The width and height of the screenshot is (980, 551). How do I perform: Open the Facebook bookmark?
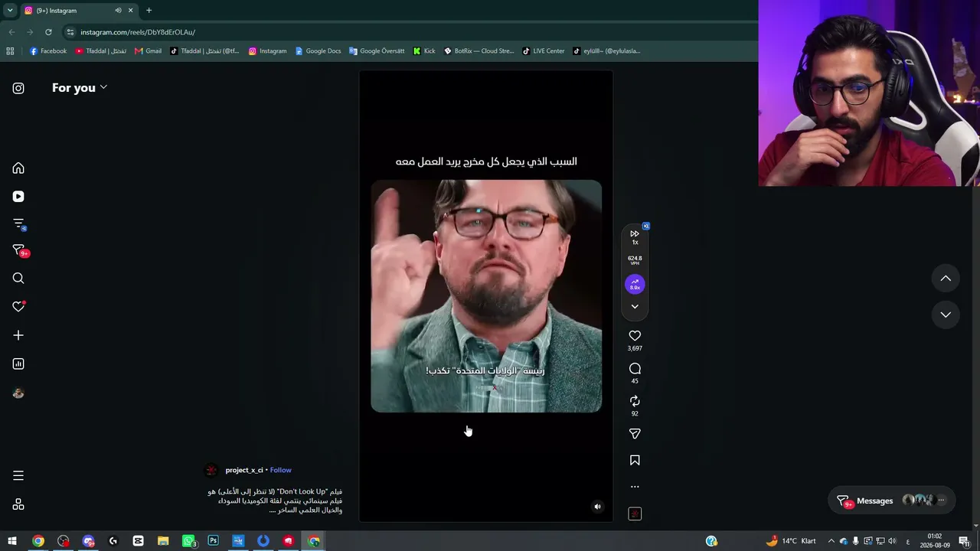click(x=48, y=51)
